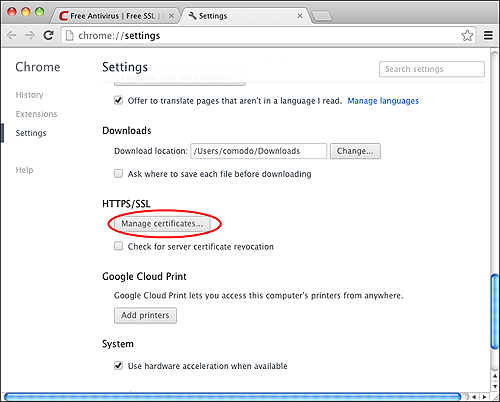Enable ask where to save each file

click(x=118, y=173)
